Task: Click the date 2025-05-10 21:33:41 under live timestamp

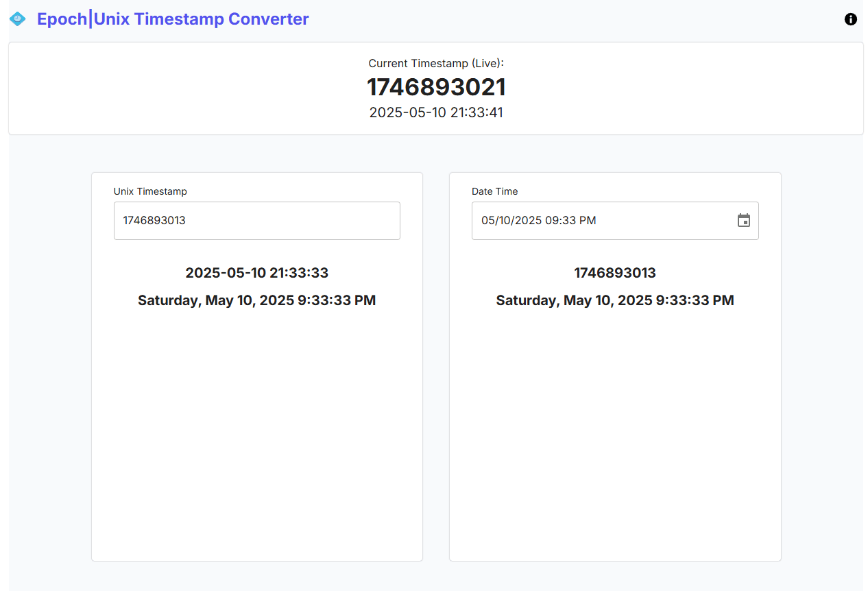Action: 435,112
